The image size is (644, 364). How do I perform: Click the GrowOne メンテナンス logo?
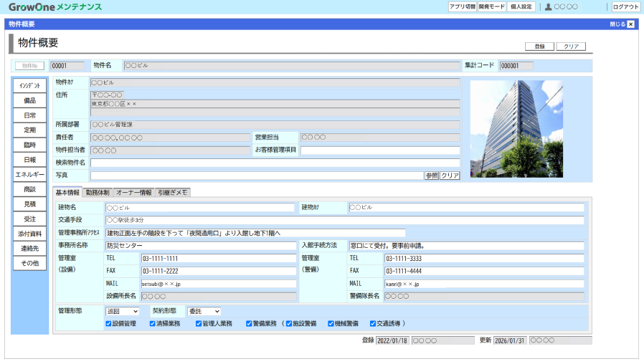click(55, 7)
